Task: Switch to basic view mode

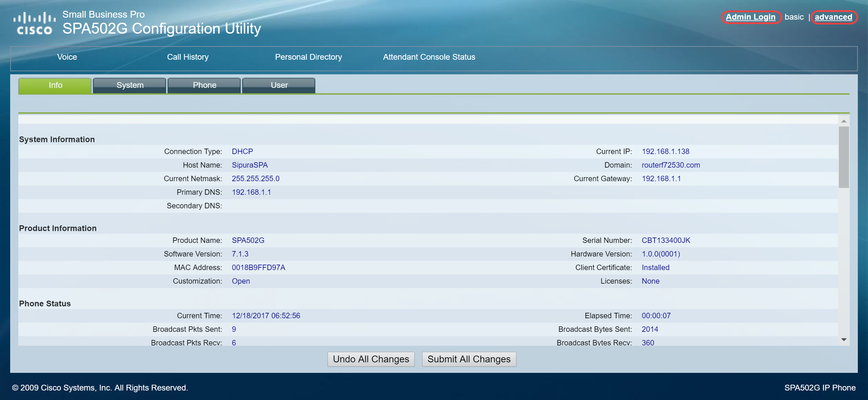Action: 794,17
